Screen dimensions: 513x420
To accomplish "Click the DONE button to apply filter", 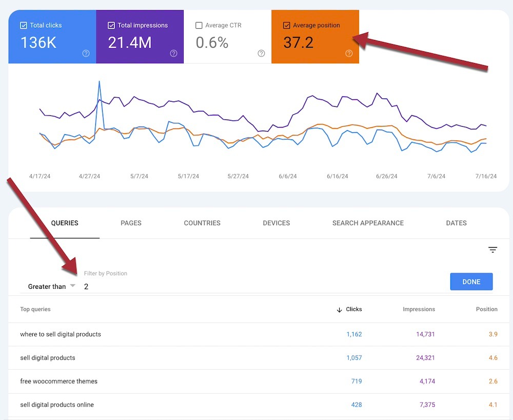I will click(x=471, y=281).
